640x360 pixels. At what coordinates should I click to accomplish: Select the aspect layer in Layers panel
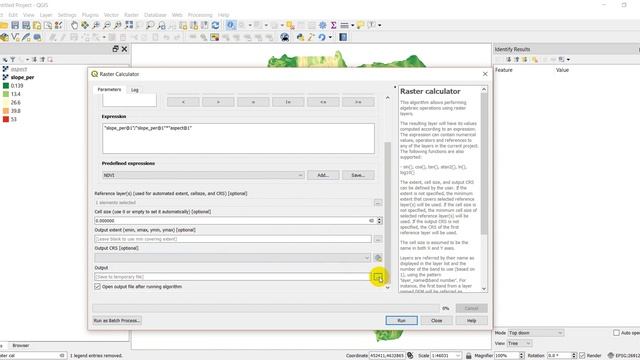tap(19, 69)
